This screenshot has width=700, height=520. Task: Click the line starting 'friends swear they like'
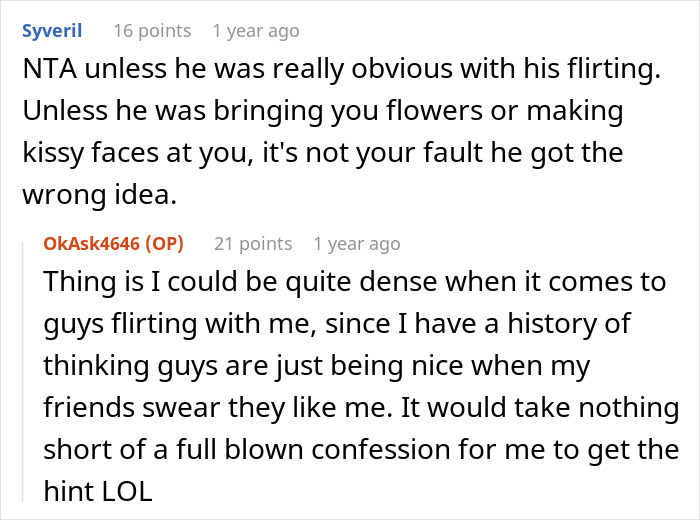(x=362, y=408)
